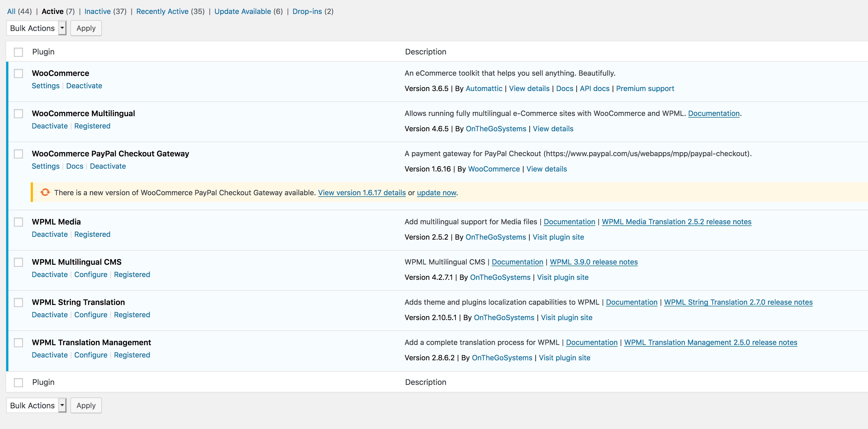The height and width of the screenshot is (429, 868).
Task: Click Registered under WPML Translation Management
Action: pos(132,355)
